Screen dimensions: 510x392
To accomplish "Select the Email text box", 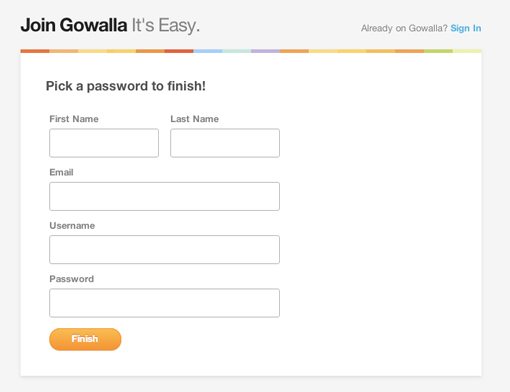I will [164, 196].
